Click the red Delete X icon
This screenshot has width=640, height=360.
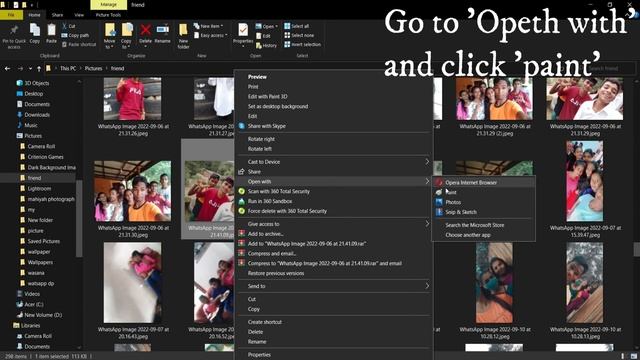coord(145,30)
